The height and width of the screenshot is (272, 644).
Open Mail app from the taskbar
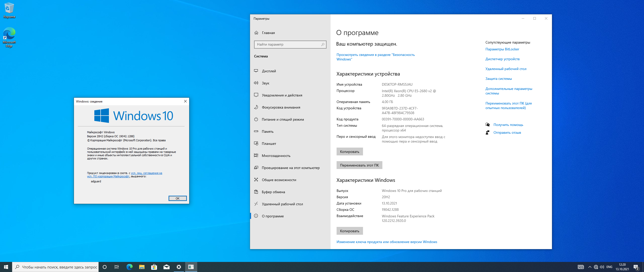(x=166, y=267)
